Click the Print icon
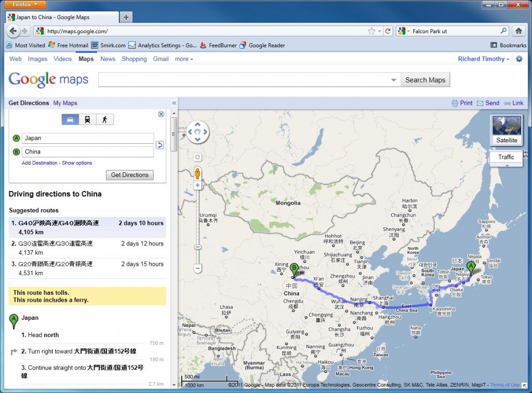 tap(455, 103)
